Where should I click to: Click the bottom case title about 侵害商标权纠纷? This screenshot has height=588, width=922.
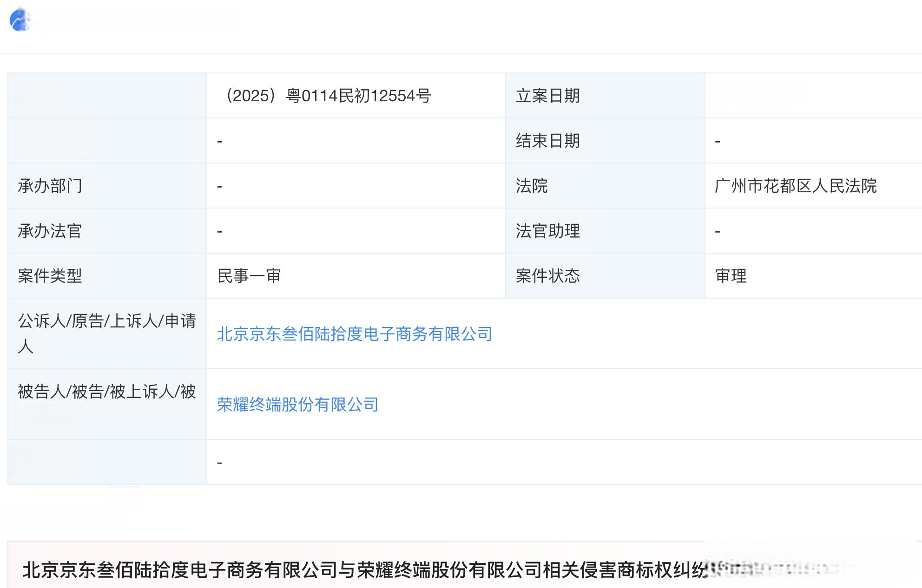click(365, 570)
